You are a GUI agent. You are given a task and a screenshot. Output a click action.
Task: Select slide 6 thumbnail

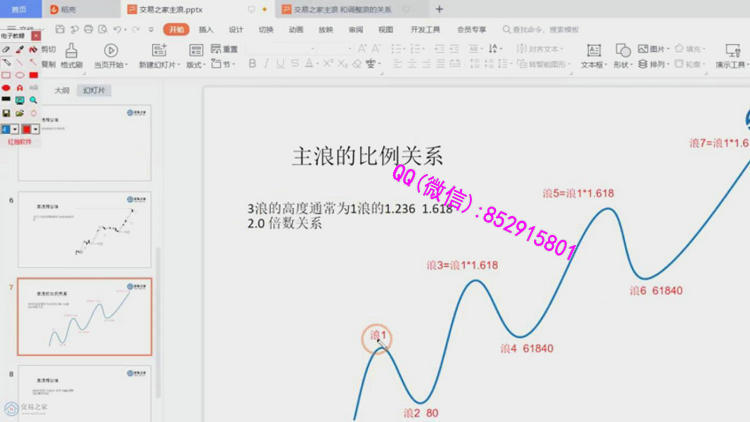click(x=84, y=231)
